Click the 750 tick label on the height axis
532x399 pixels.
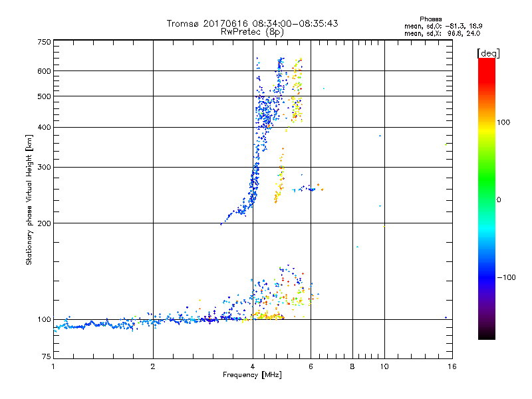[44, 42]
